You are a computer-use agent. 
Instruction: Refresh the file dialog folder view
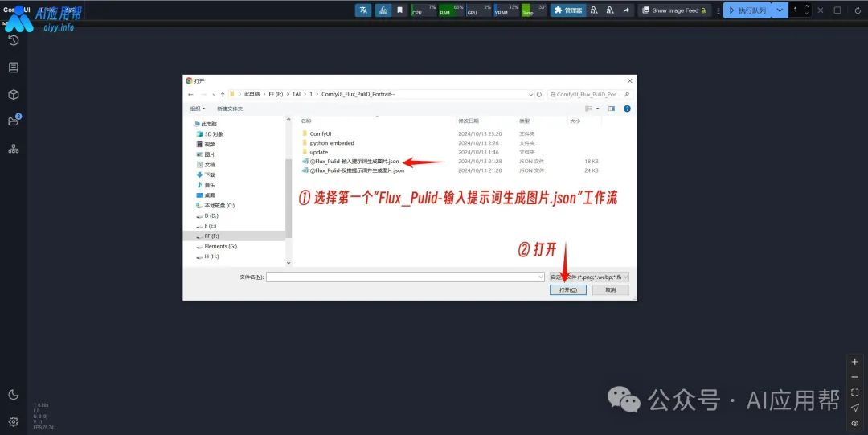(x=539, y=95)
